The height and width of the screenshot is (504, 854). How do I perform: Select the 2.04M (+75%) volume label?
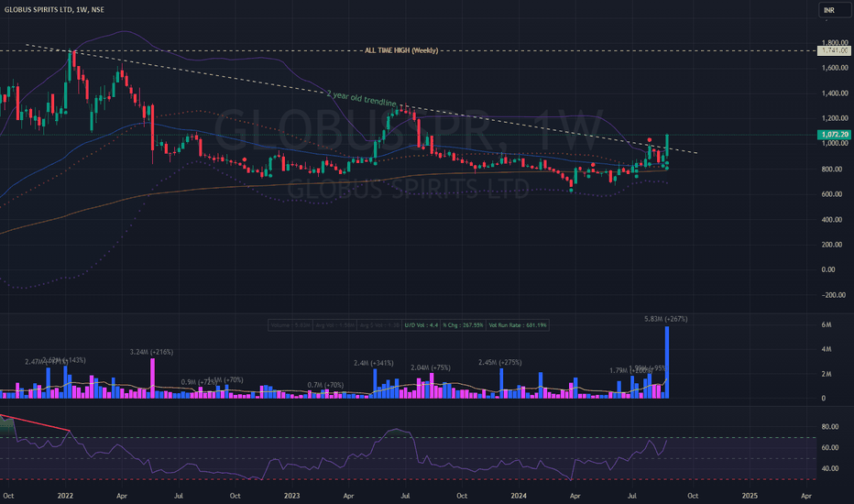click(431, 367)
